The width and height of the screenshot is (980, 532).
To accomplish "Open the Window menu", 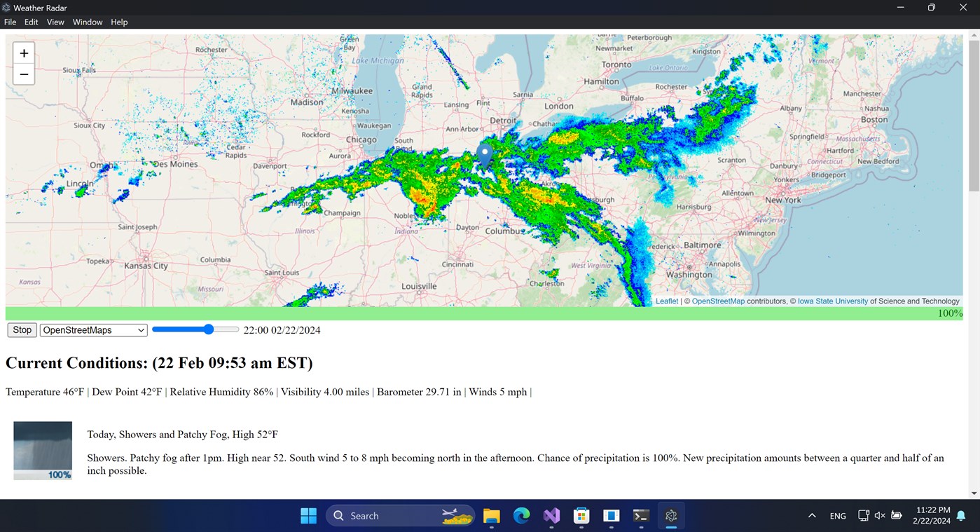I will [87, 22].
